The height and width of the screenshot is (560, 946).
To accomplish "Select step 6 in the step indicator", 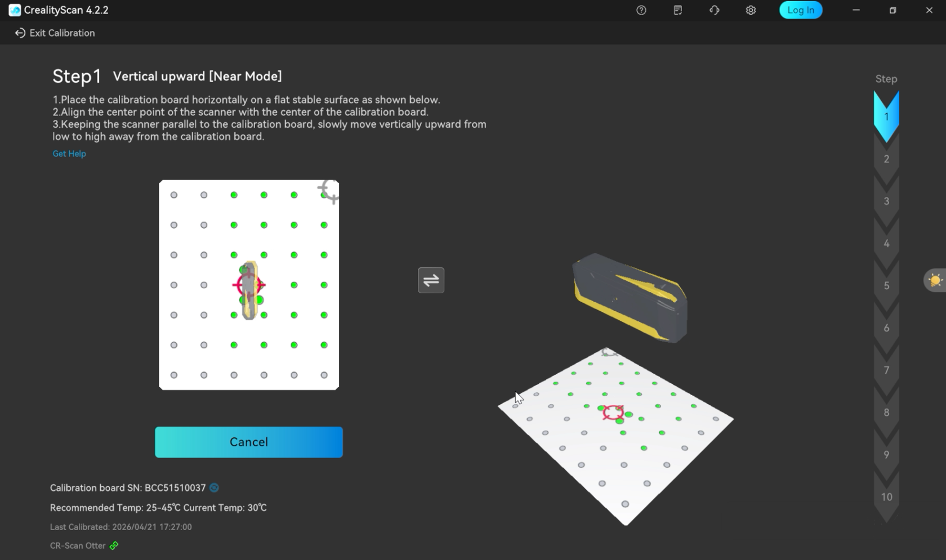I will click(x=886, y=328).
